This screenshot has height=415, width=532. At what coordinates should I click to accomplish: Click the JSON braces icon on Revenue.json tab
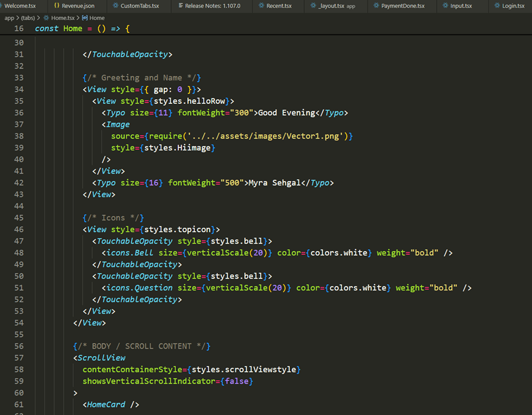point(56,5)
